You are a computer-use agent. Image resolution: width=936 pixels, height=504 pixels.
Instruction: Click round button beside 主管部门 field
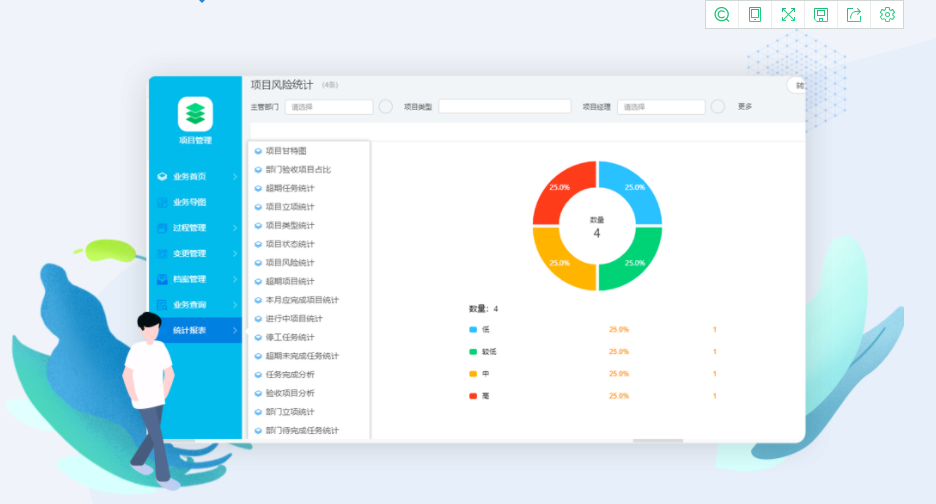click(x=385, y=107)
